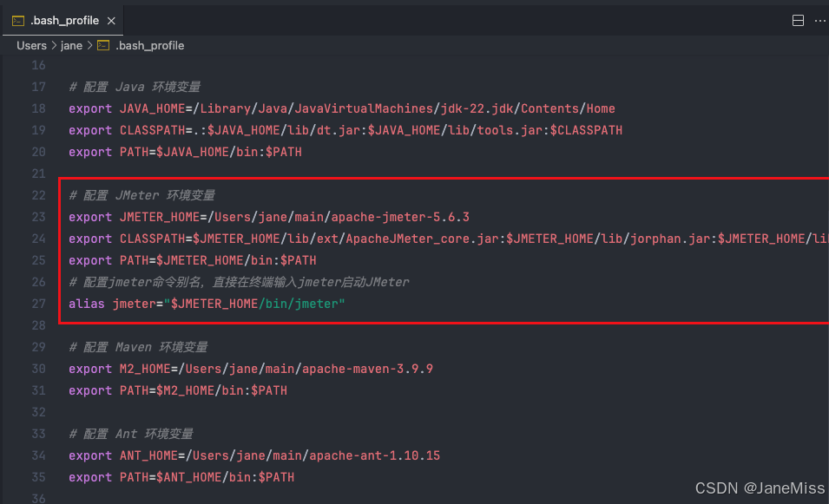
Task: Click the ANT_HOME export line
Action: coord(254,455)
